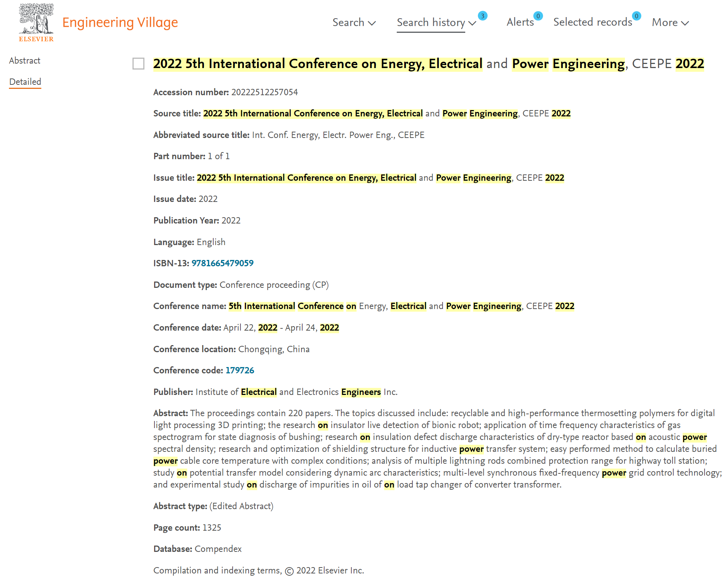Image resolution: width=728 pixels, height=582 pixels.
Task: Select the record checkbox beside the title
Action: [x=138, y=64]
